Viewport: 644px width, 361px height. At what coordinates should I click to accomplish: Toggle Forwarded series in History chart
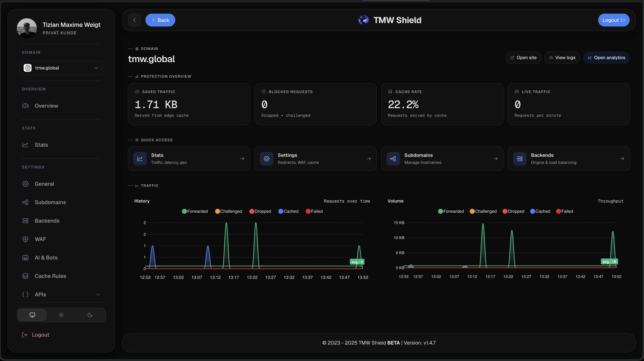(x=195, y=211)
